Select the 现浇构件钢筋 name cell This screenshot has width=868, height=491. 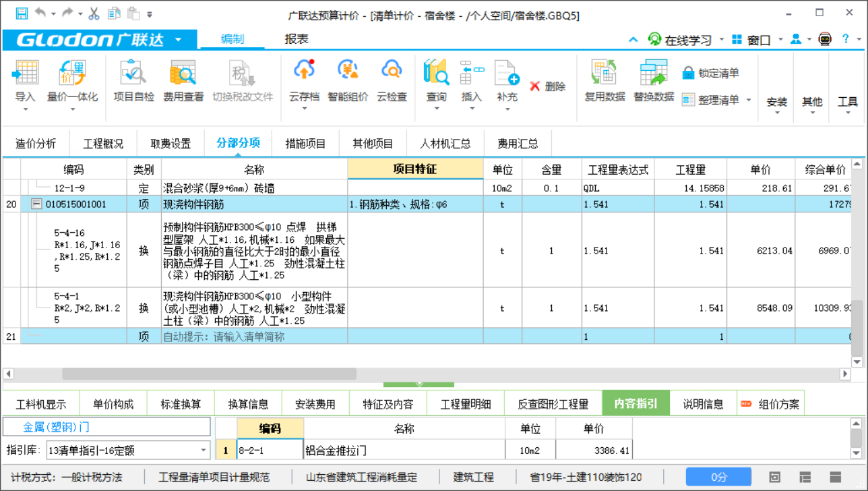254,204
